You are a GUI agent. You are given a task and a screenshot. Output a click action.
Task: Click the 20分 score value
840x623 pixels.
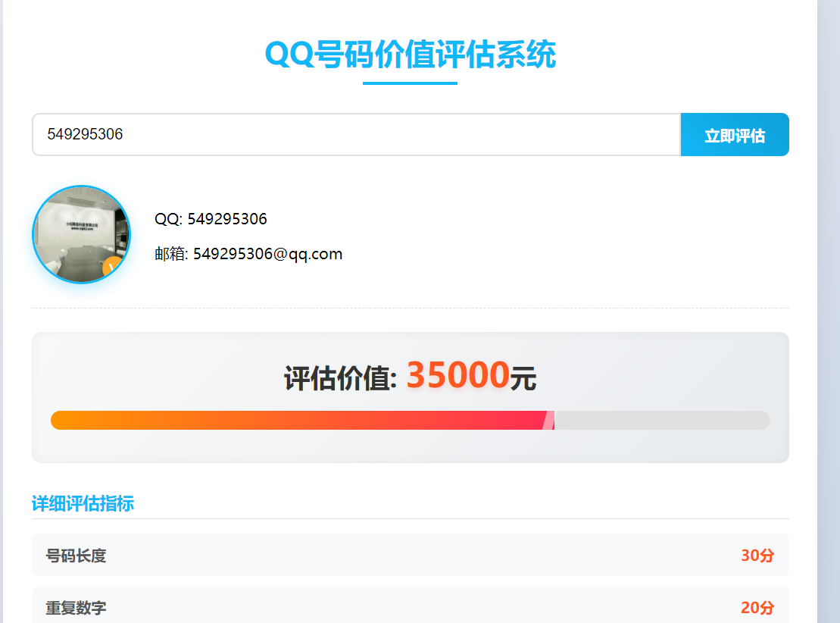[x=757, y=608]
